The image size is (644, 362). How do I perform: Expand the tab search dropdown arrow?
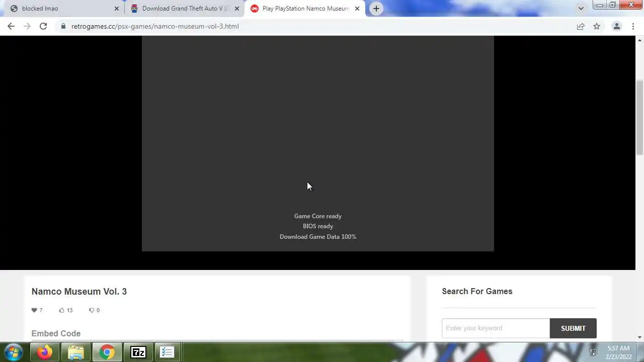[581, 9]
